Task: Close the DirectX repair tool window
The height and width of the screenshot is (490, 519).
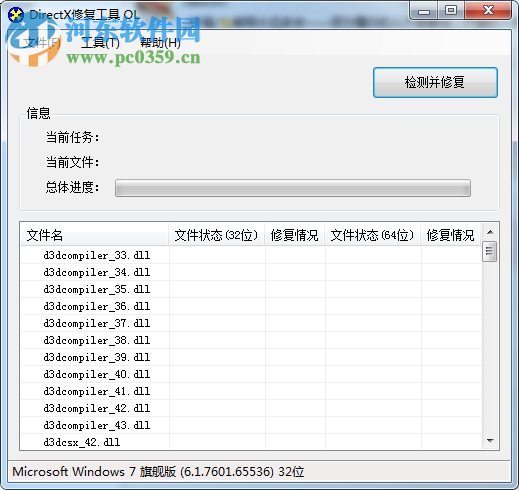Action: pyautogui.click(x=488, y=11)
